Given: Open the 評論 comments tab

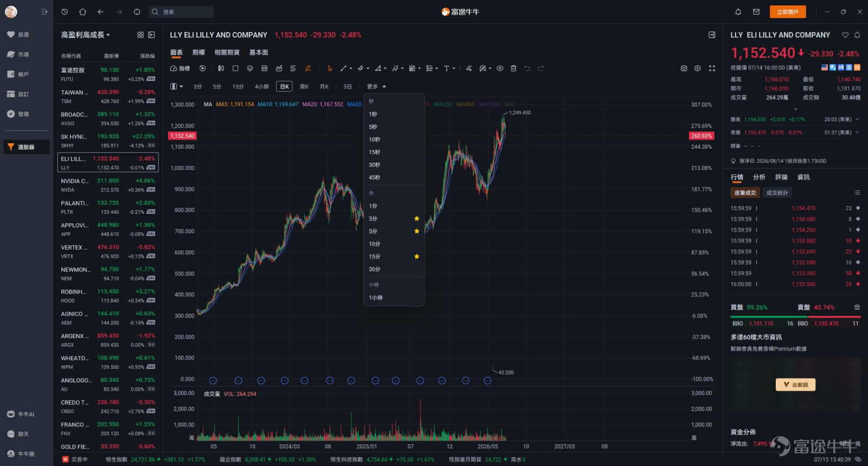Looking at the screenshot, I should point(781,177).
